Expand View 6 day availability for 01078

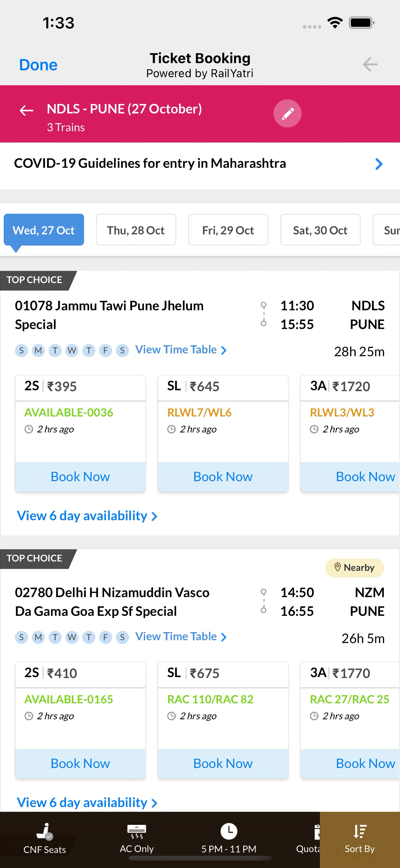point(87,516)
